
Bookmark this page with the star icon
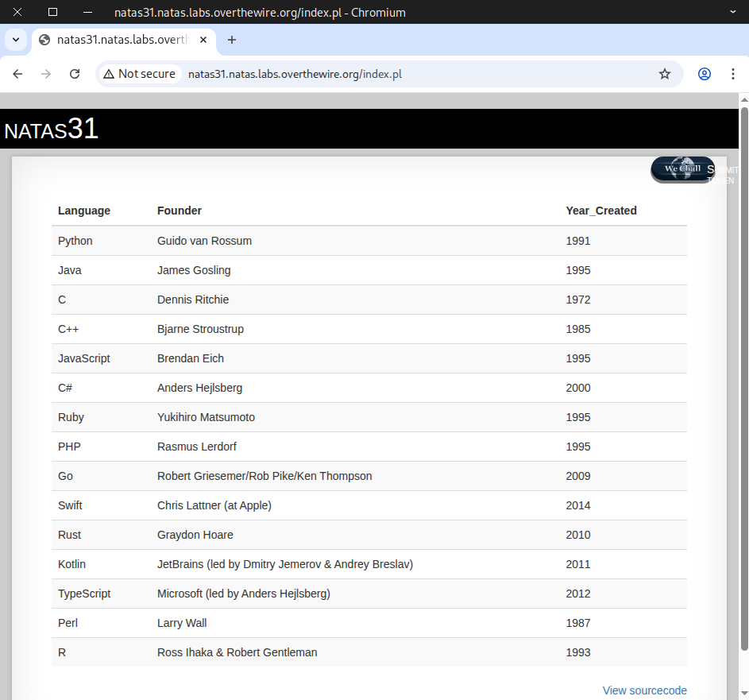pos(665,74)
